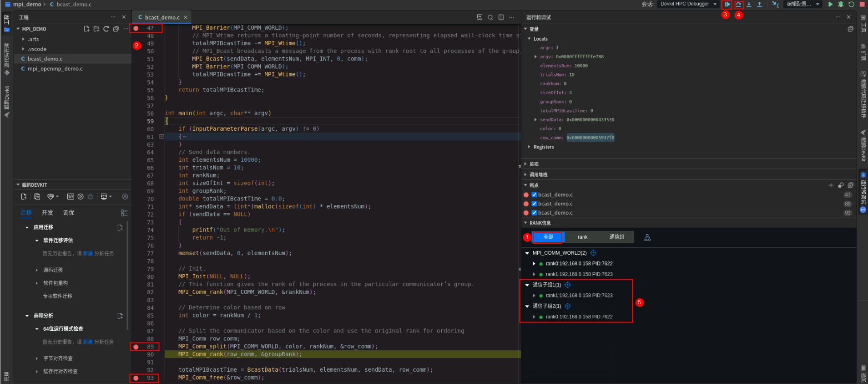Add a new breakpoint with plus icon
This screenshot has width=868, height=384.
click(831, 185)
